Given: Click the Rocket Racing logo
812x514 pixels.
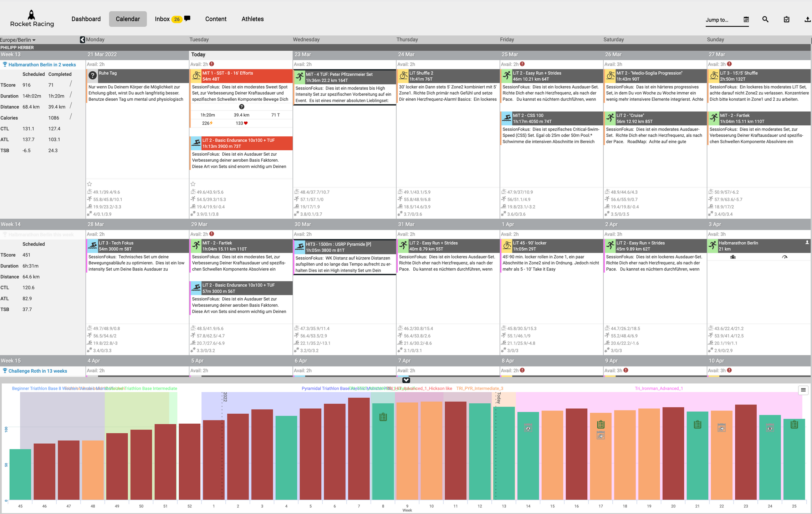Looking at the screenshot, I should pyautogui.click(x=32, y=19).
